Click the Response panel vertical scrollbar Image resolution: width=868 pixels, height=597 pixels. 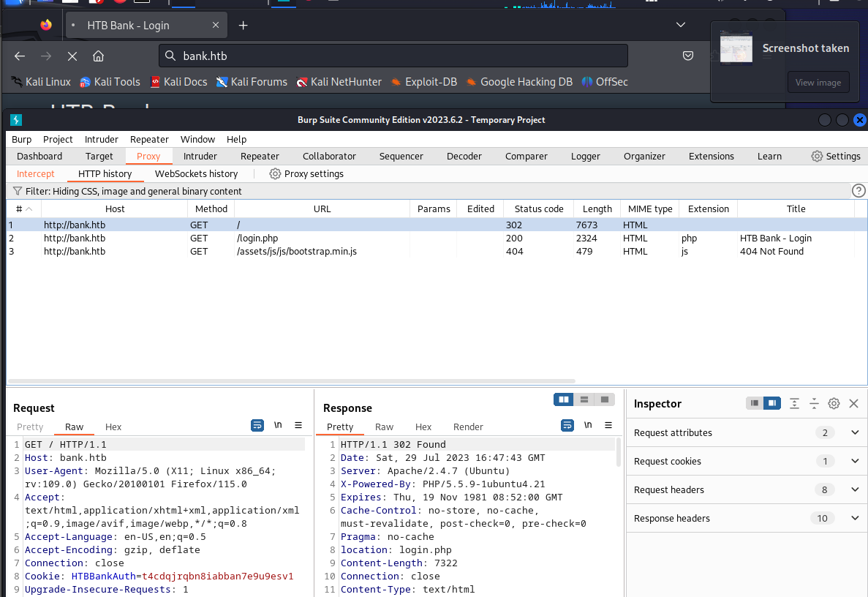click(619, 452)
